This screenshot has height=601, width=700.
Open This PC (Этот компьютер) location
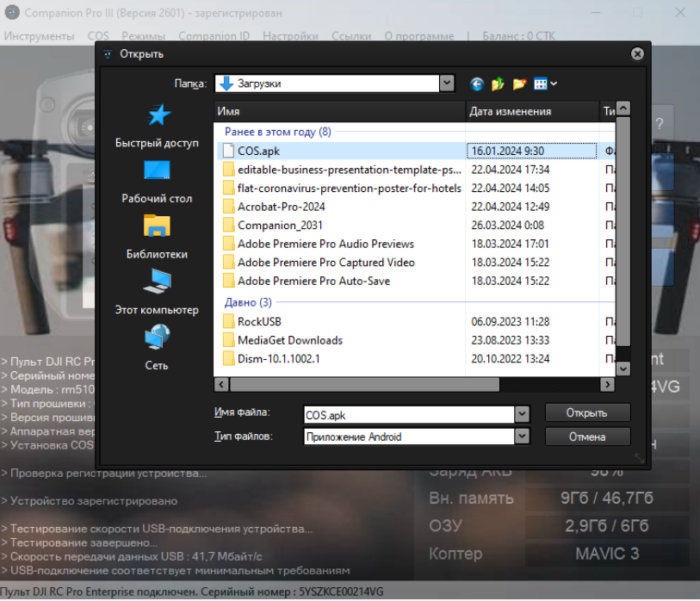point(157,281)
